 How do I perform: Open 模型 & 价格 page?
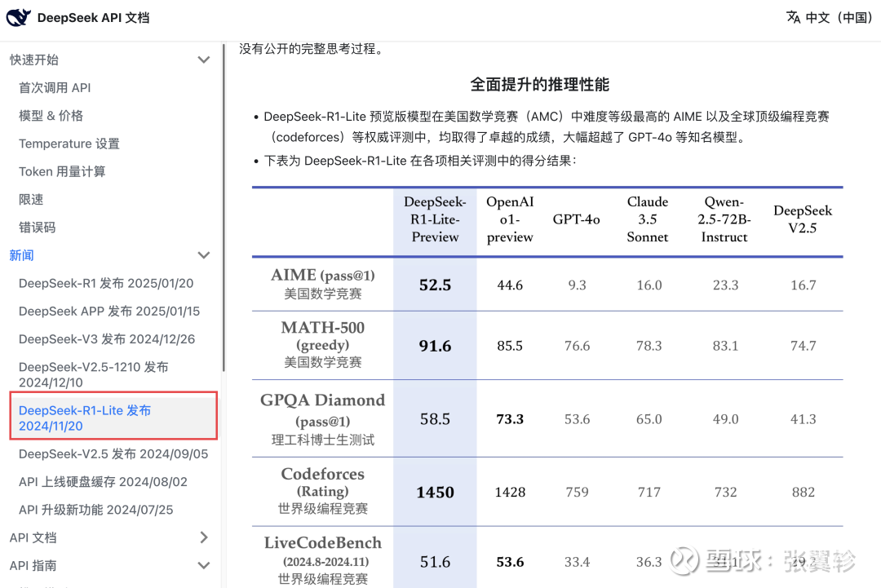[x=51, y=116]
